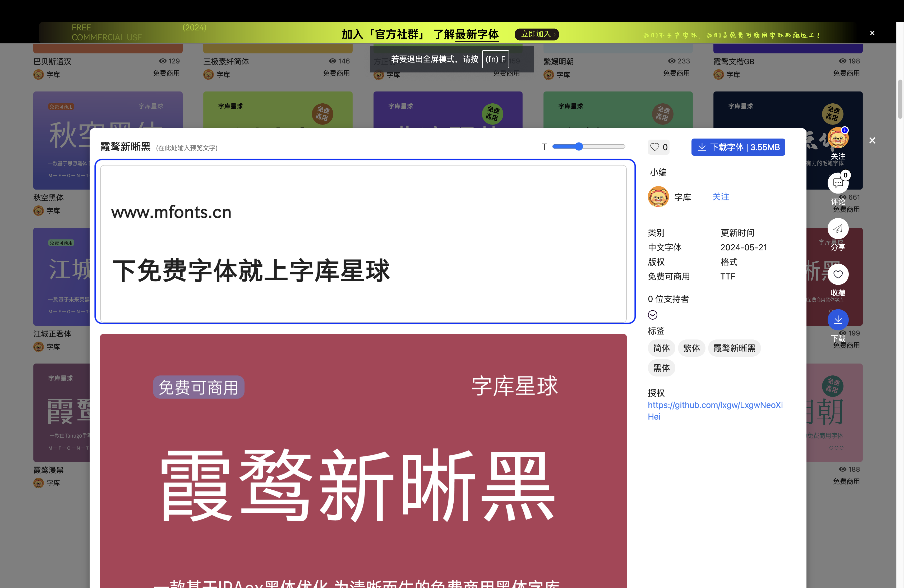This screenshot has width=904, height=588.
Task: Click the paper-plane share icon
Action: [x=838, y=229]
